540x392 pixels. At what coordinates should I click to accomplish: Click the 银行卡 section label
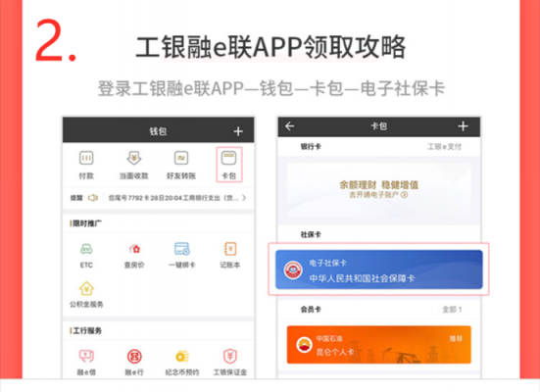pos(311,147)
